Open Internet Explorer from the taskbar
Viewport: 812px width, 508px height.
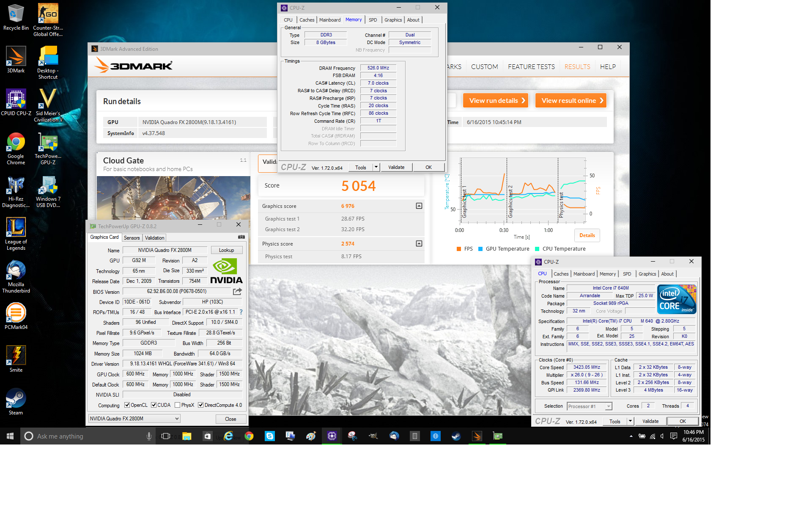[228, 436]
